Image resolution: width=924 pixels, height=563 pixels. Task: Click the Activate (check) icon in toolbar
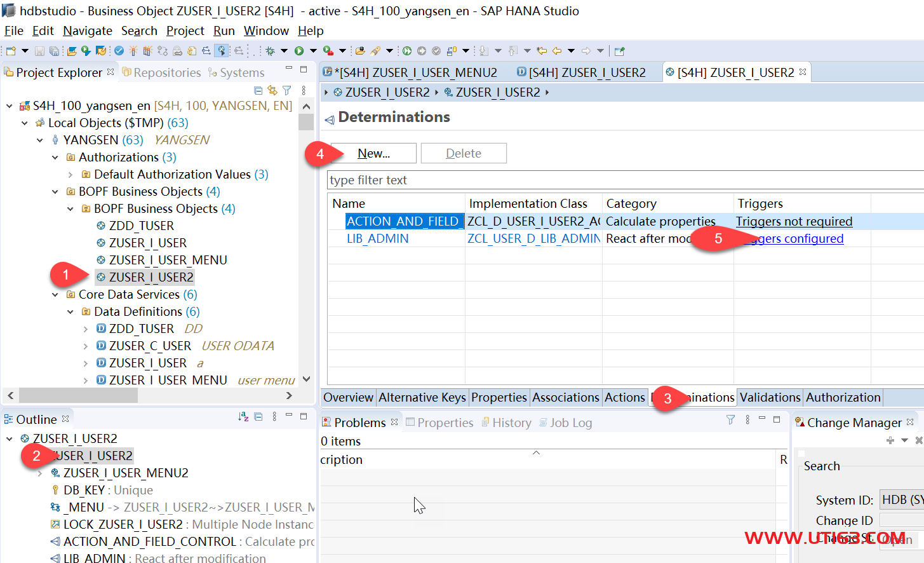click(119, 51)
